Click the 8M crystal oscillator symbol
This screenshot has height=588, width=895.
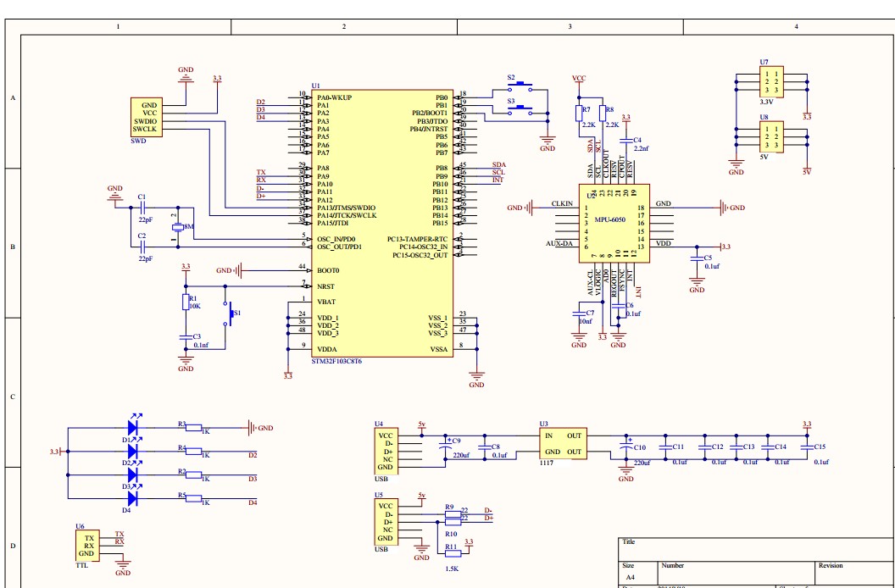(178, 227)
